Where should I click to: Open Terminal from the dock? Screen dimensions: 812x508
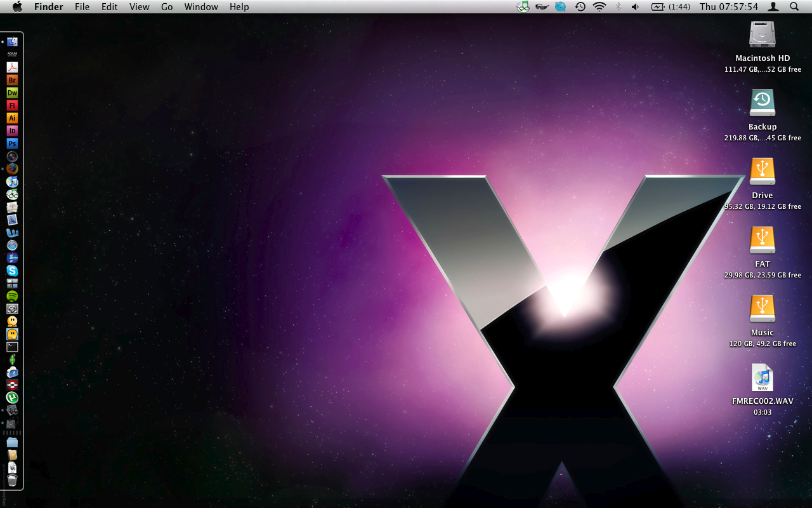(x=12, y=347)
